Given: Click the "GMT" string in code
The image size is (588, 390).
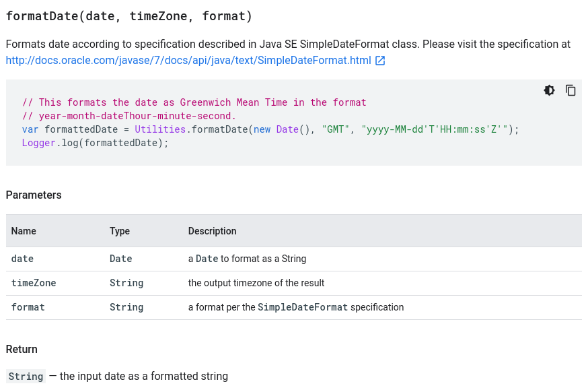Looking at the screenshot, I should [336, 129].
